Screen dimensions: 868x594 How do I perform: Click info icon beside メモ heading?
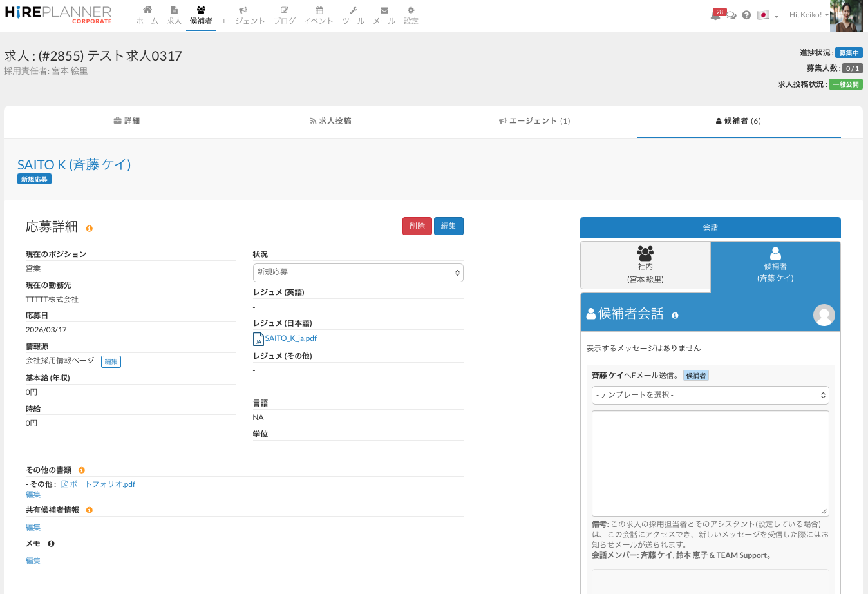(51, 544)
